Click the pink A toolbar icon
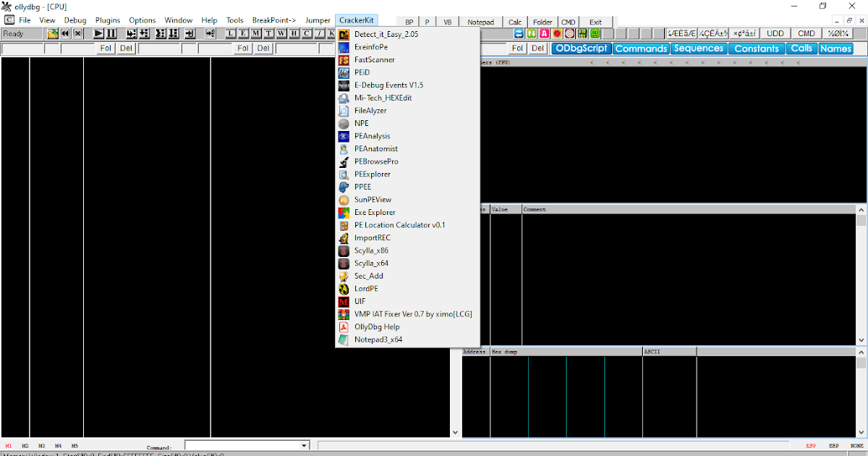 click(x=544, y=33)
